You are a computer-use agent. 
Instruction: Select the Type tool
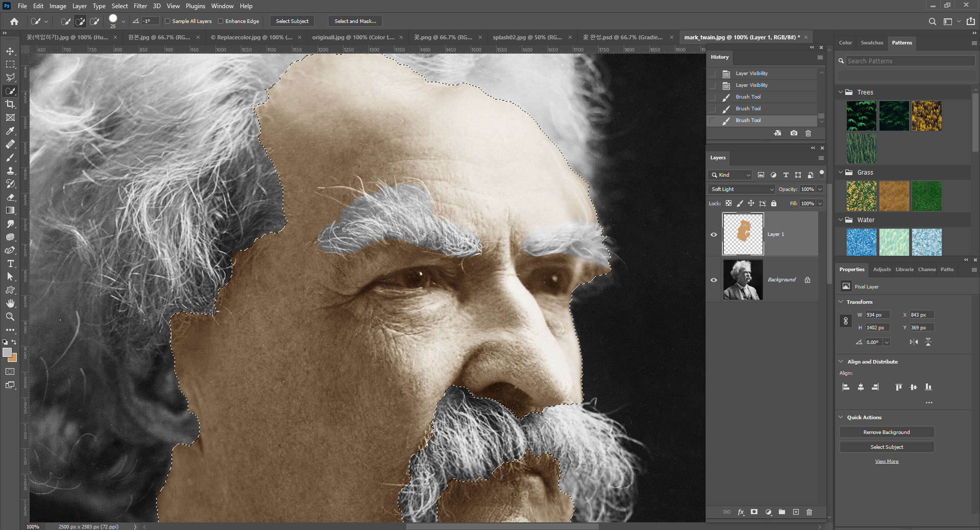point(10,263)
